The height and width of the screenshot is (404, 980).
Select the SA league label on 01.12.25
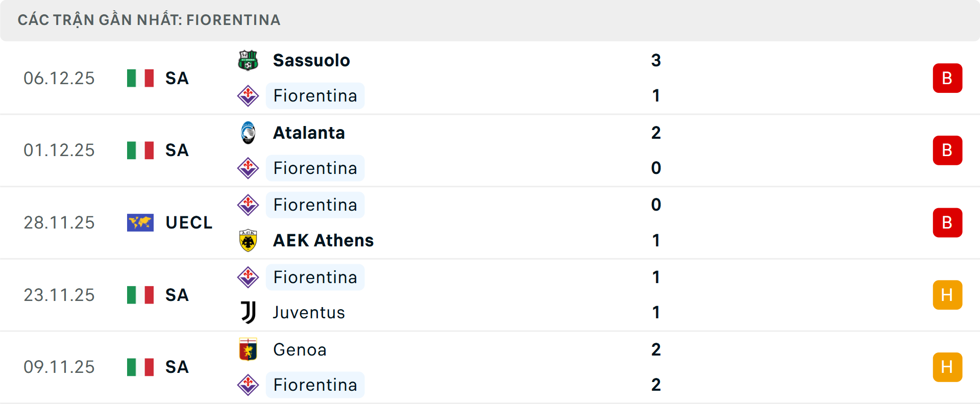pyautogui.click(x=177, y=150)
